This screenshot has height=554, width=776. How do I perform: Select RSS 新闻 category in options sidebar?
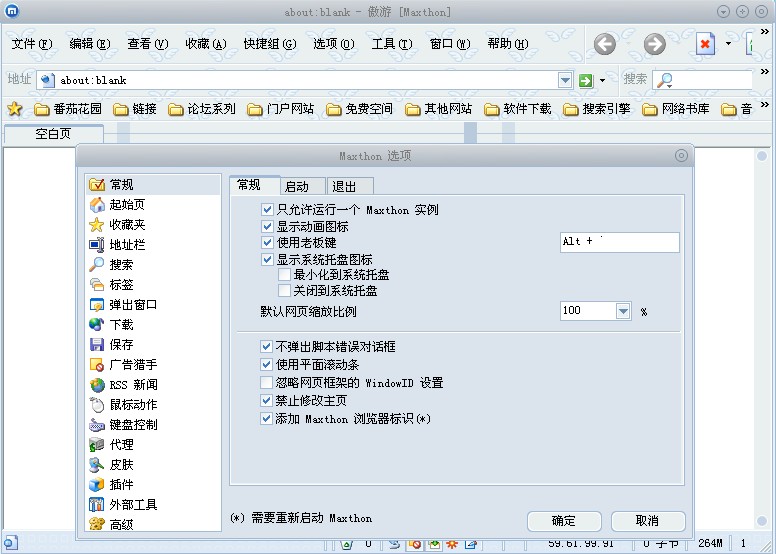click(x=153, y=385)
